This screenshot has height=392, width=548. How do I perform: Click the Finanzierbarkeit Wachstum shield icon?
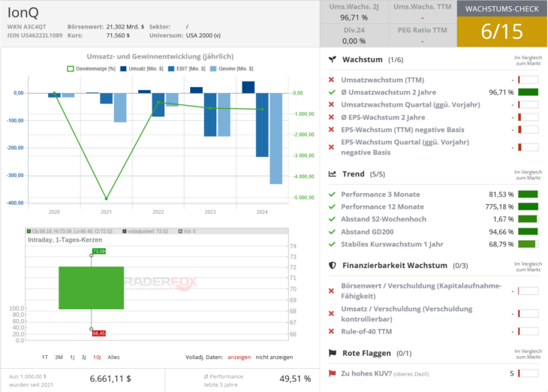tap(333, 265)
